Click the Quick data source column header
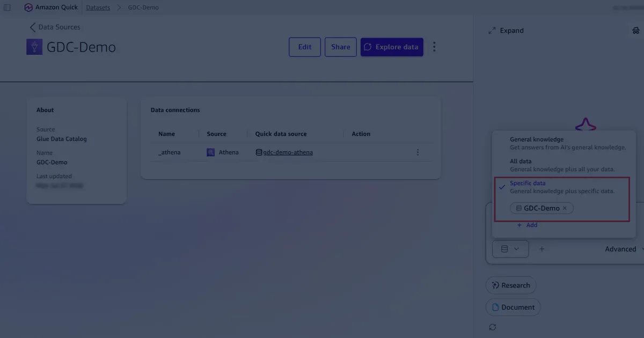Screen dimensions: 644x338 point(281,134)
